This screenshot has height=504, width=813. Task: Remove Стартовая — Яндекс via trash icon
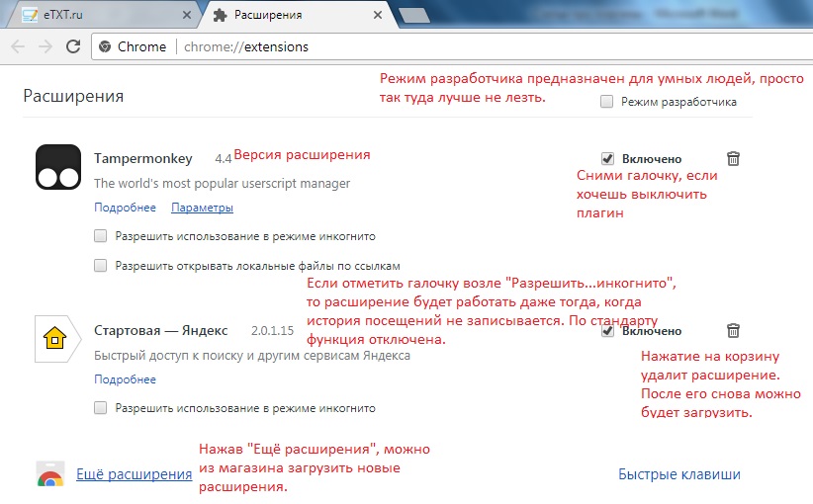pyautogui.click(x=733, y=330)
